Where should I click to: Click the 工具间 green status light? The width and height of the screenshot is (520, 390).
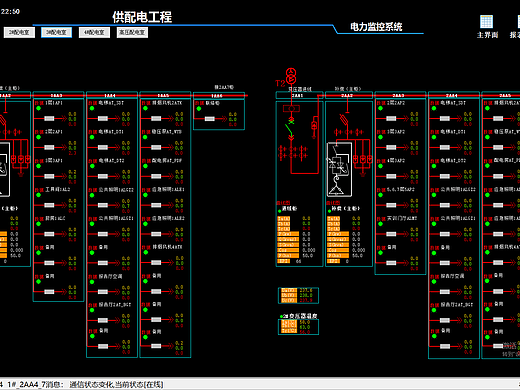pos(39,195)
